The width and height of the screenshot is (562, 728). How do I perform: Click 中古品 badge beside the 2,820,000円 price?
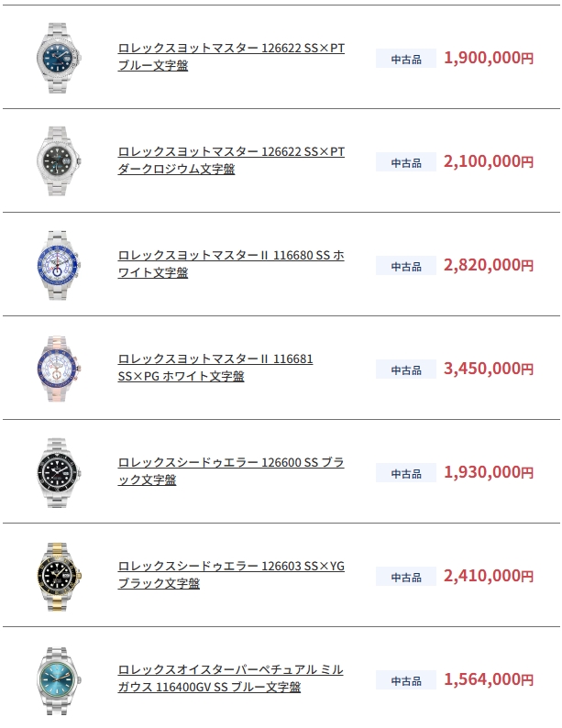(406, 266)
